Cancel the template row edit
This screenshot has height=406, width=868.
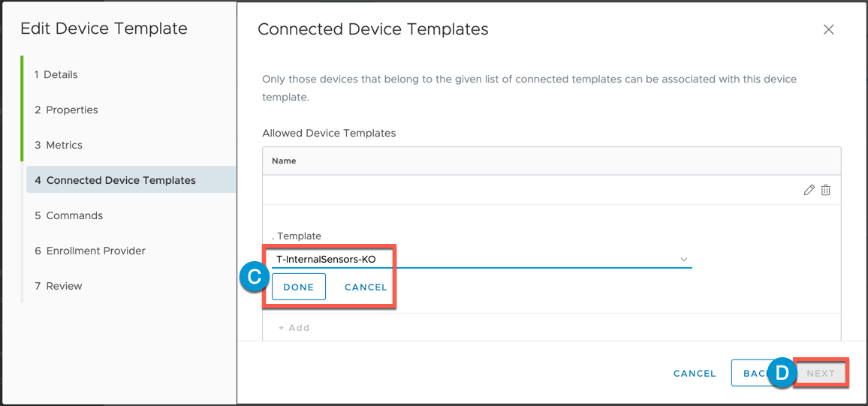click(366, 287)
